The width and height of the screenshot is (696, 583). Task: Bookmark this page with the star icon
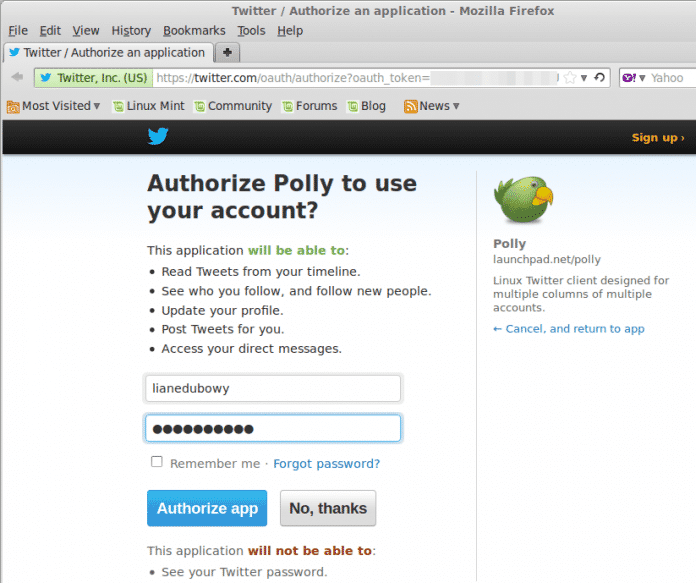[x=570, y=77]
